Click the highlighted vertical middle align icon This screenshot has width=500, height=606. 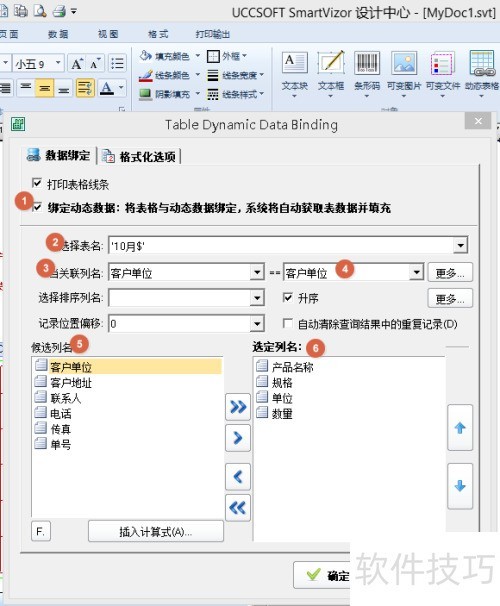(x=45, y=88)
